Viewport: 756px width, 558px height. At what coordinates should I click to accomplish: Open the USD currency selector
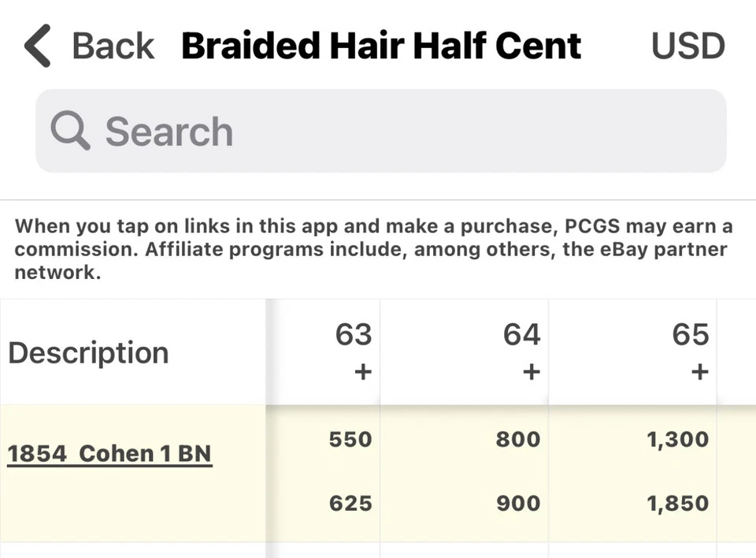[687, 46]
